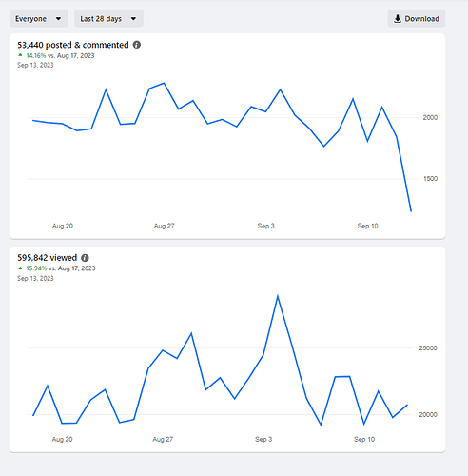Image resolution: width=468 pixels, height=476 pixels.
Task: Click the Everyone dropdown caret arrow
Action: point(58,19)
